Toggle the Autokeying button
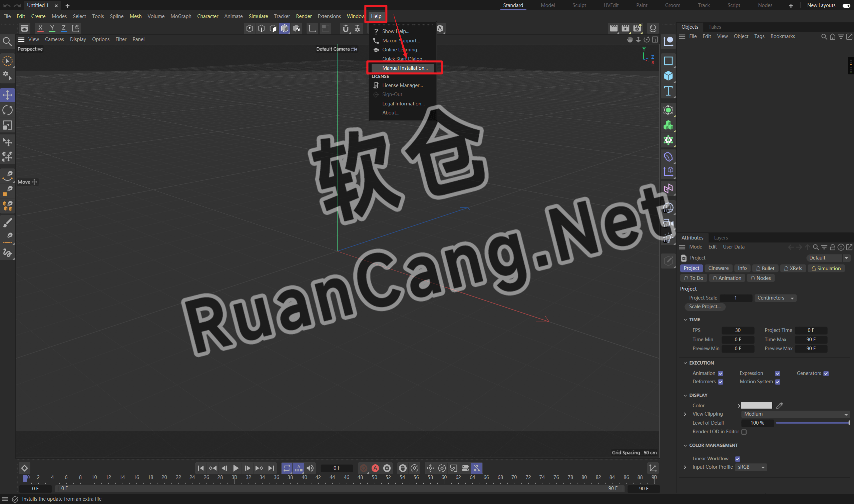Image resolution: width=854 pixels, height=504 pixels. point(375,468)
